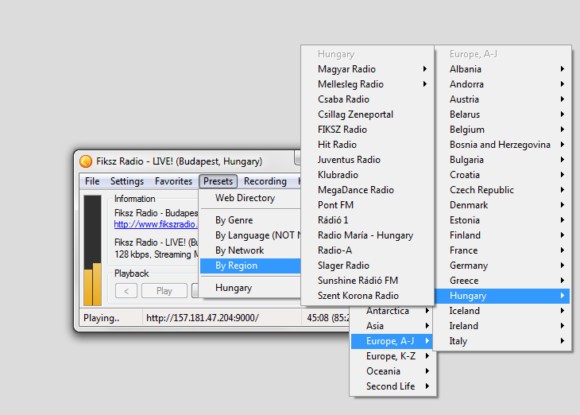Click highlighted Europe, A-J region
The width and height of the screenshot is (580, 415).
coord(392,341)
